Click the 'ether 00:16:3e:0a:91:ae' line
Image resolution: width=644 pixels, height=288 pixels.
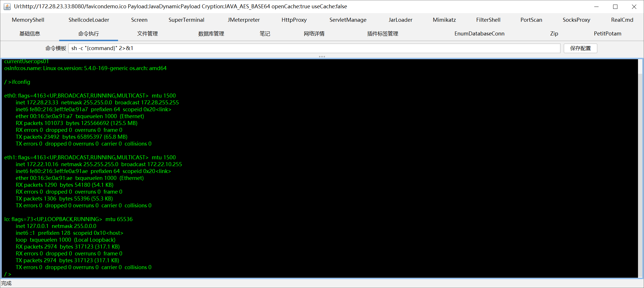(x=80, y=178)
